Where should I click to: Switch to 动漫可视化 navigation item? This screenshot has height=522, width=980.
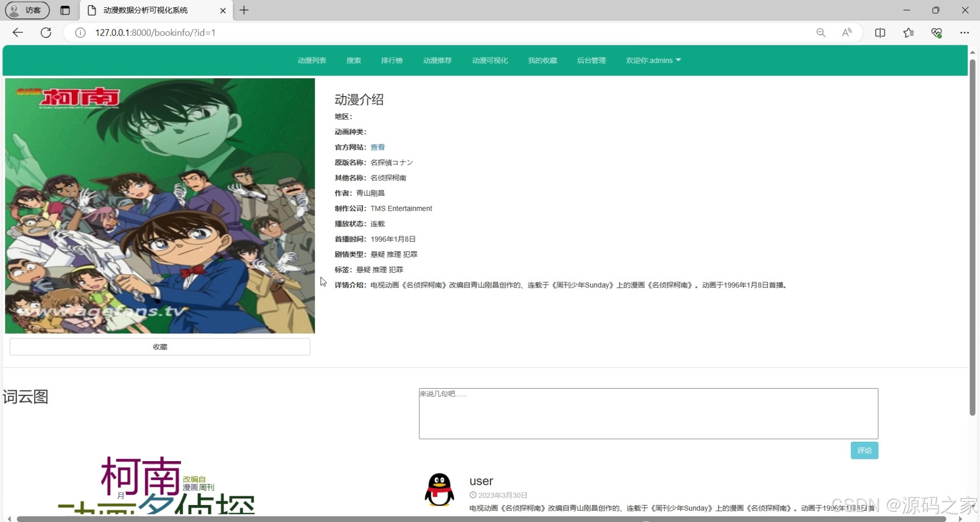pos(490,60)
